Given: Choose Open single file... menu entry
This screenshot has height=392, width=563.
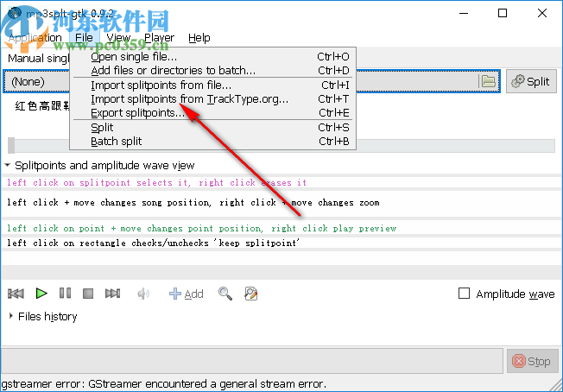Looking at the screenshot, I should pyautogui.click(x=212, y=57).
